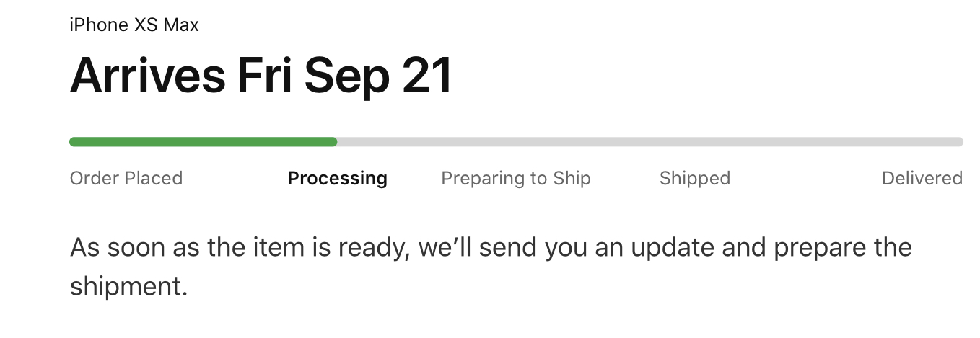Select the Order Placed step label

(x=126, y=178)
